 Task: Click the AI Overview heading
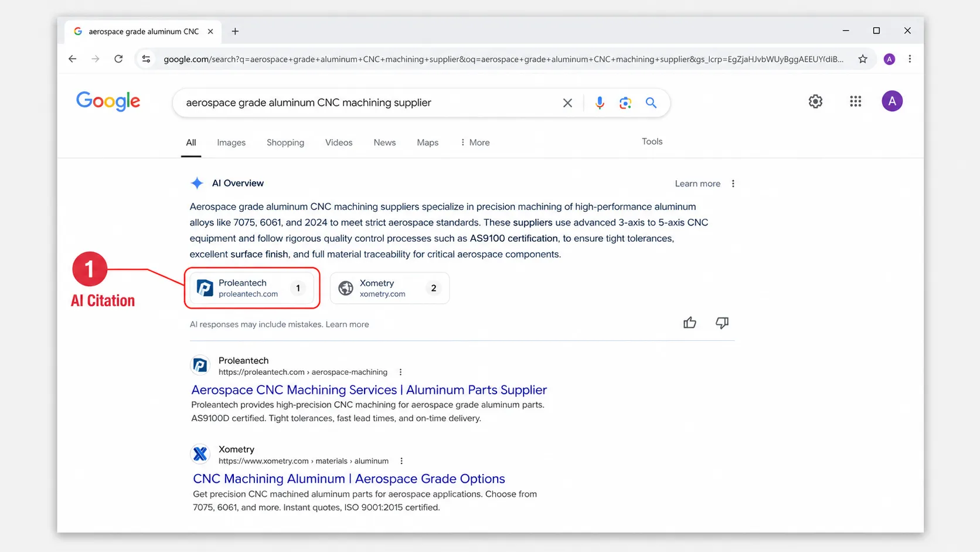click(238, 183)
